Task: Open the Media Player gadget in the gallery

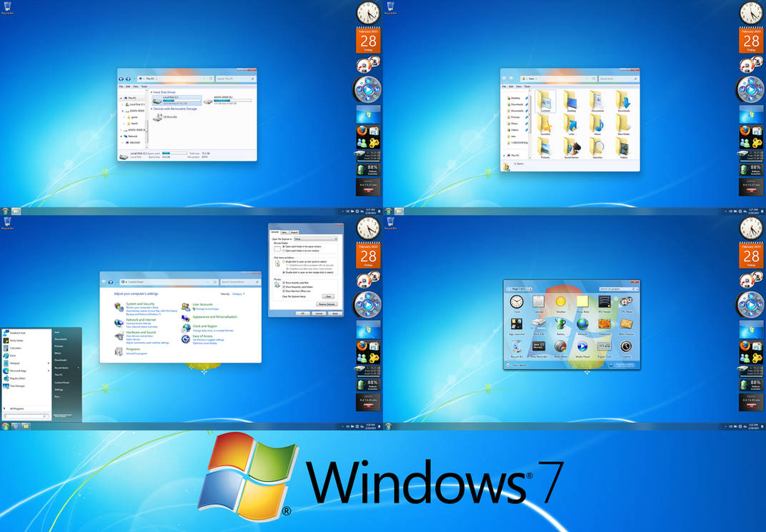Action: coord(582,348)
